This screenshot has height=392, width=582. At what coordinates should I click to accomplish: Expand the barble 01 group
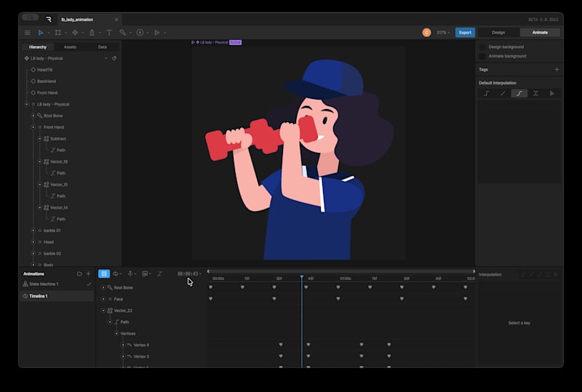point(33,231)
